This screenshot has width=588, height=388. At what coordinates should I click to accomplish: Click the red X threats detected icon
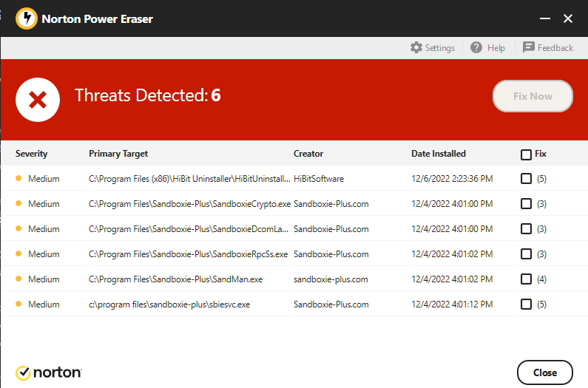coord(38,98)
